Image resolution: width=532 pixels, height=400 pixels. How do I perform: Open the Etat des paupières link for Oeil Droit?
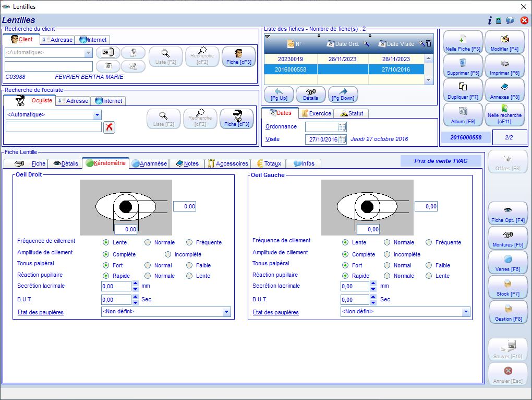tap(41, 312)
